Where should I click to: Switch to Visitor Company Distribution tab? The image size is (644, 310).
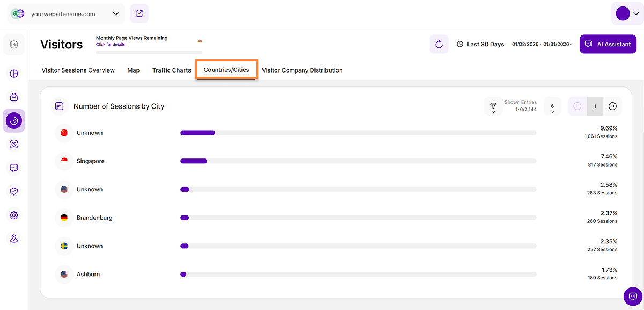pos(302,70)
